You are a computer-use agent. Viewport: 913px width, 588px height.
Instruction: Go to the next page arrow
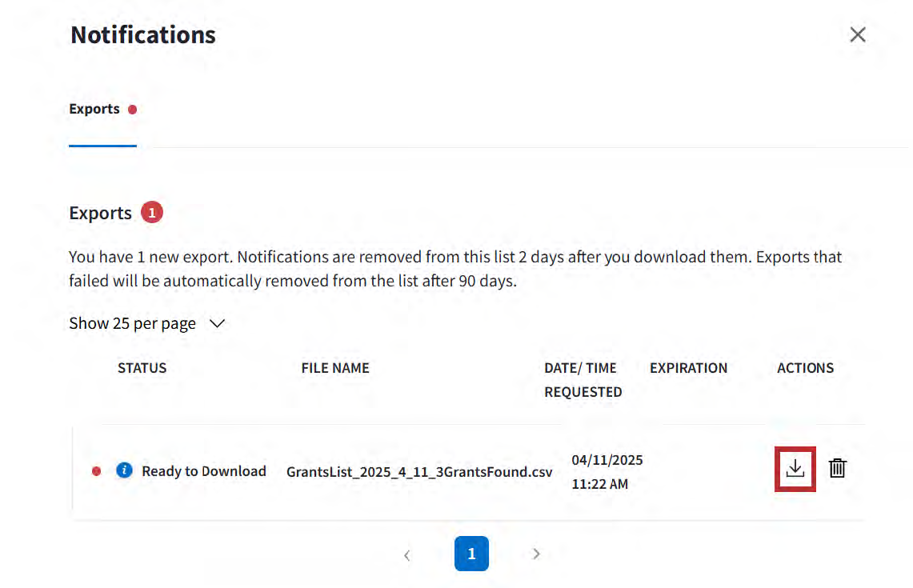pos(536,554)
